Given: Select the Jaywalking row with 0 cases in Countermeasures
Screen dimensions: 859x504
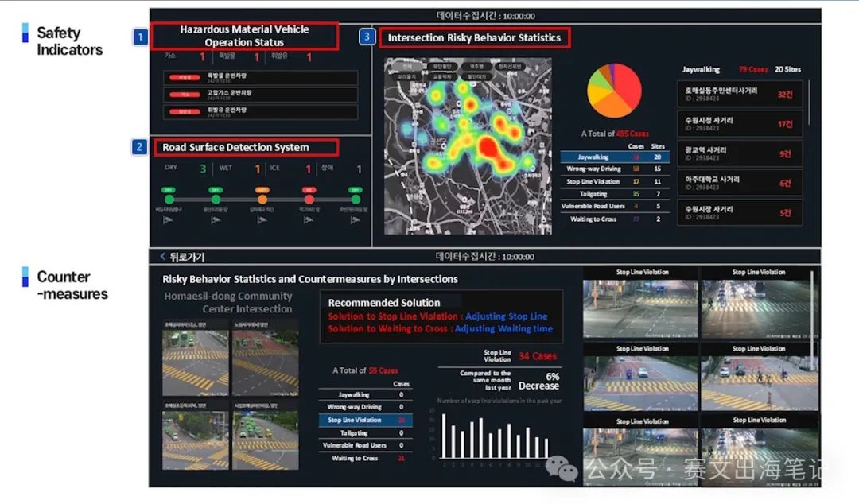Looking at the screenshot, I should pos(365,394).
